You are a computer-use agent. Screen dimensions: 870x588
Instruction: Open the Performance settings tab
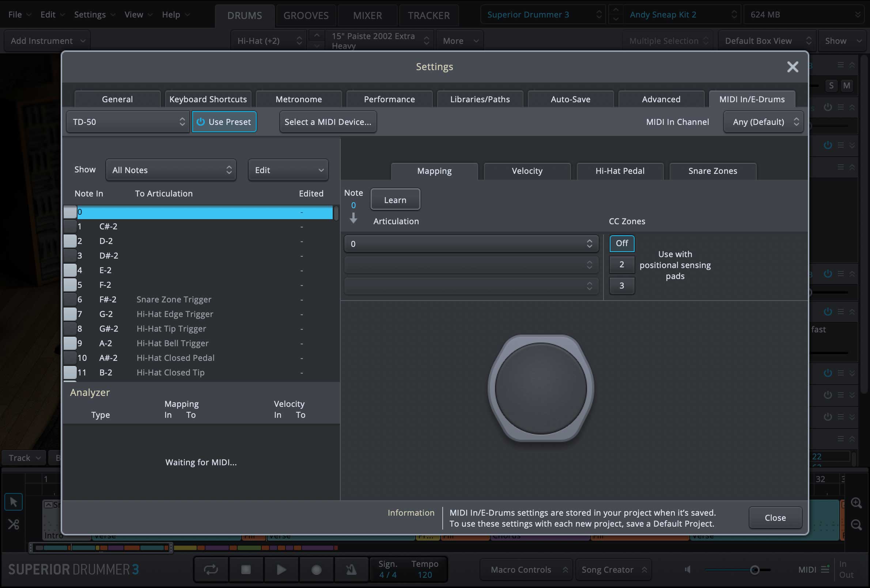pyautogui.click(x=389, y=99)
